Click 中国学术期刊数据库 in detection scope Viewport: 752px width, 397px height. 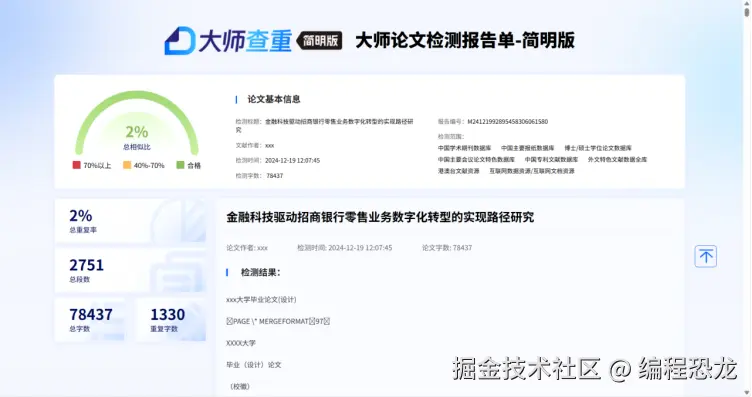pyautogui.click(x=464, y=148)
